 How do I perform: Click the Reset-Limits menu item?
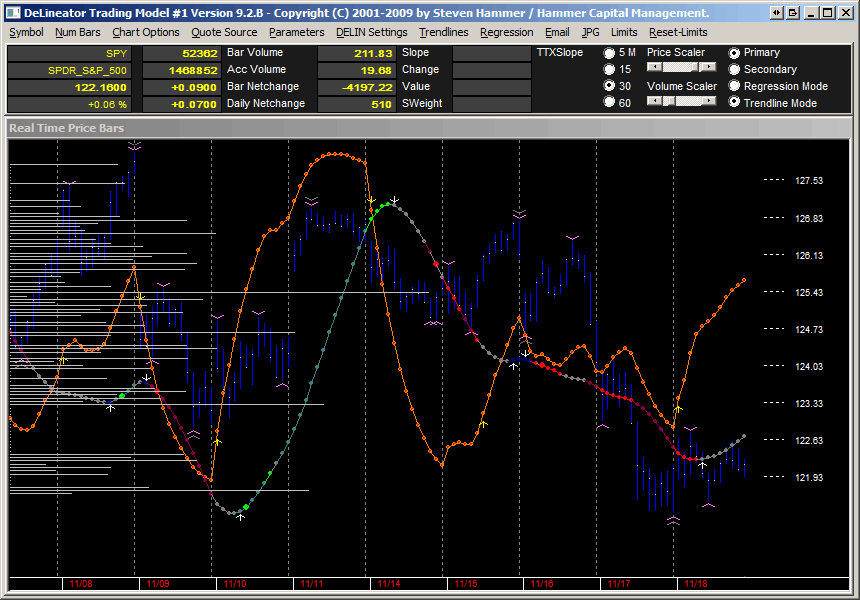[678, 32]
